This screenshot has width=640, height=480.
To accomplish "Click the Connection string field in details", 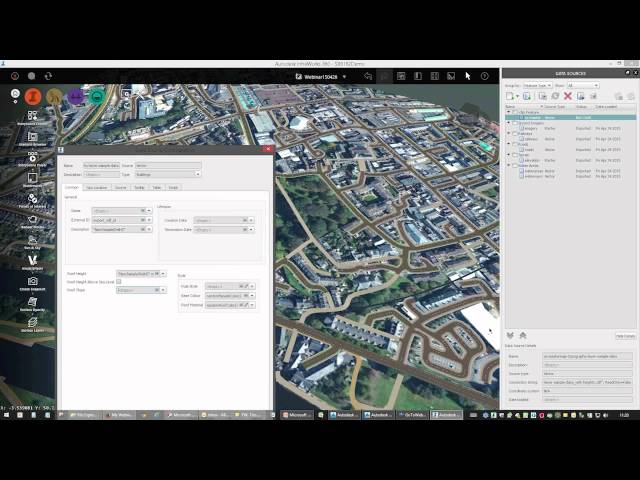I will point(587,382).
